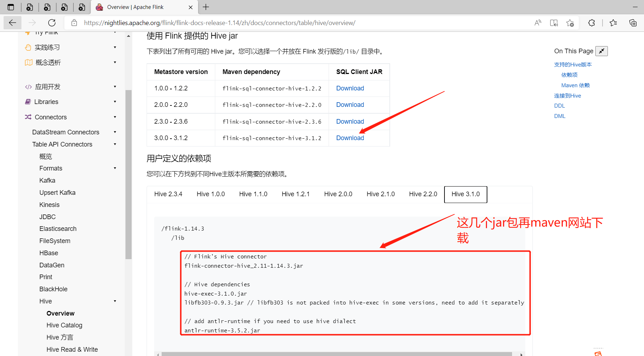The width and height of the screenshot is (644, 356).
Task: Switch to the third pinned browser tab
Action: (x=64, y=7)
